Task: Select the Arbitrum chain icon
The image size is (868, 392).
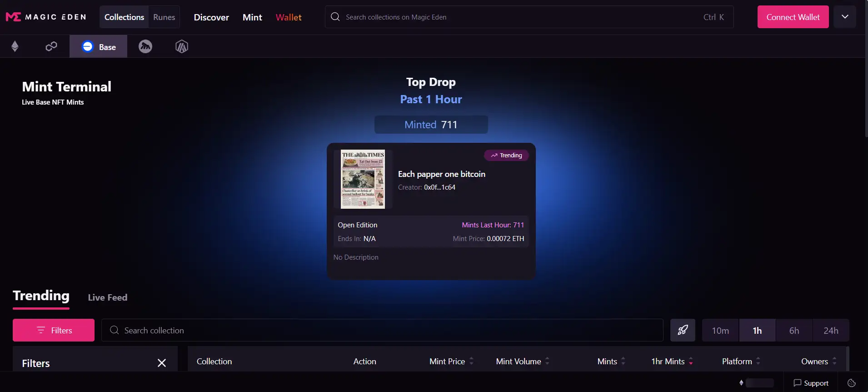Action: [x=182, y=46]
